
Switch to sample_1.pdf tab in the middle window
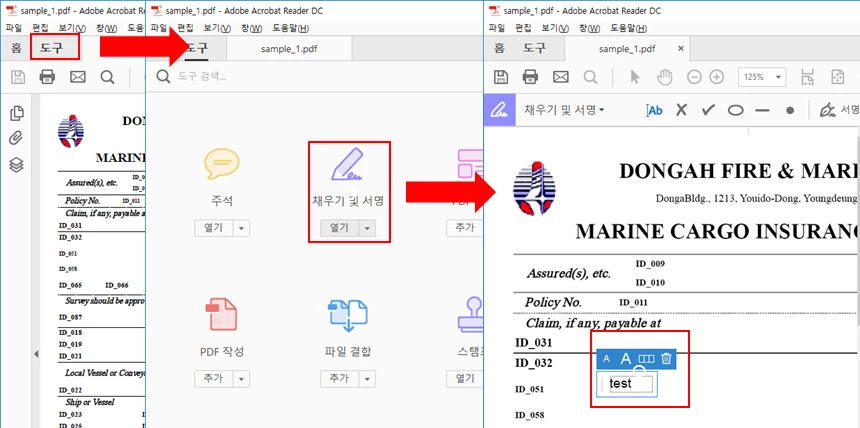click(x=289, y=49)
